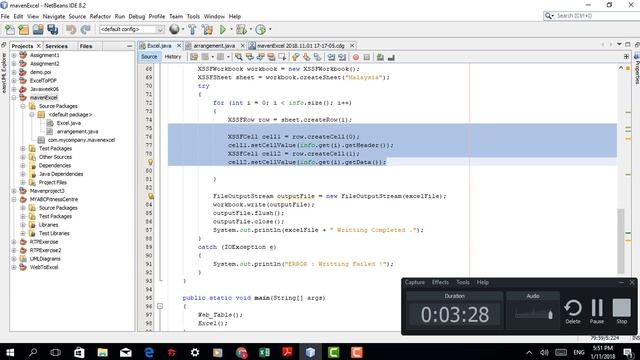Select the Source view button
The width and height of the screenshot is (640, 360).
149,57
